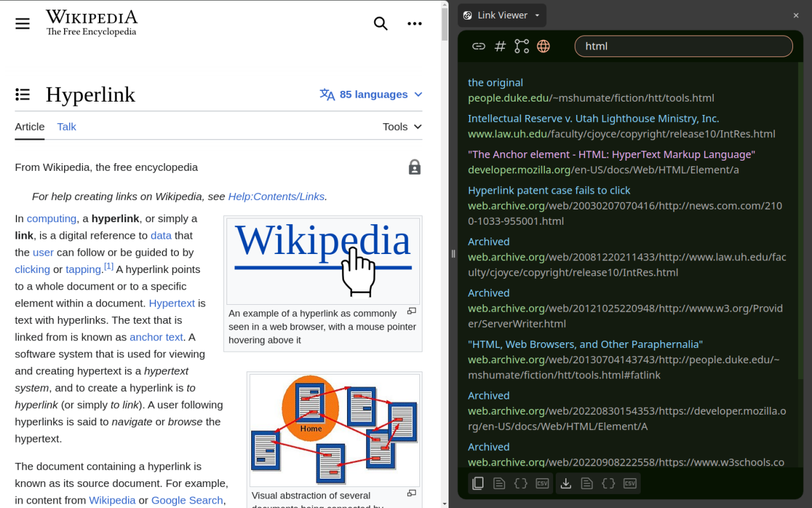Copy links using the copy icon
The height and width of the screenshot is (508, 812).
coord(478,483)
